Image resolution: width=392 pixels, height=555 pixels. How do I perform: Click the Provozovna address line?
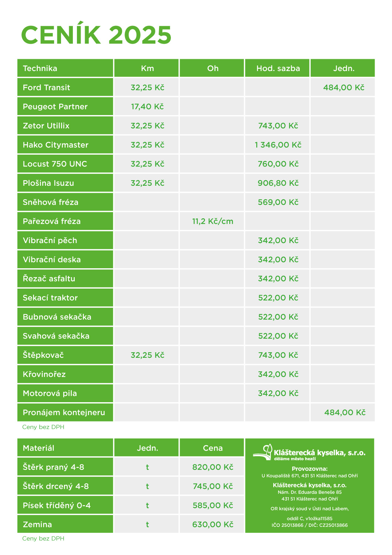click(x=310, y=475)
